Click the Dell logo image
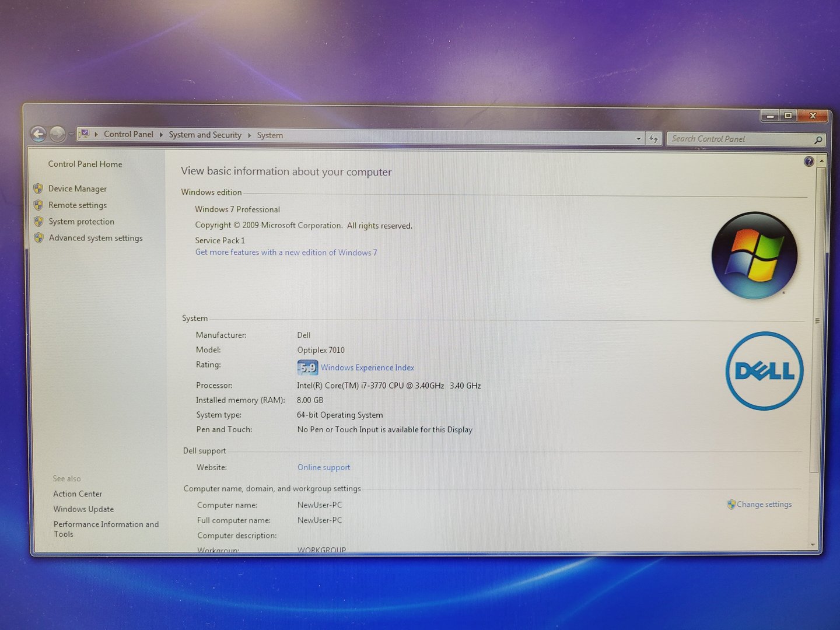The image size is (840, 630). tap(765, 371)
